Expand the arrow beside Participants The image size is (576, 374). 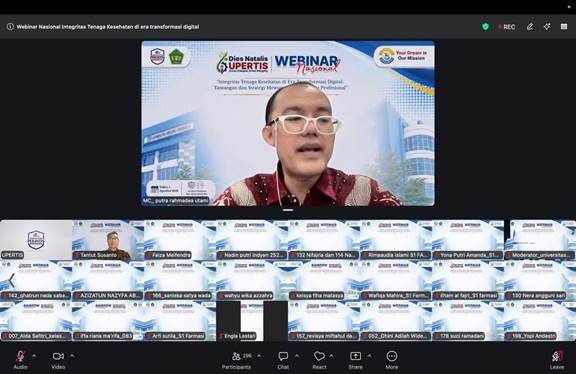click(x=259, y=356)
